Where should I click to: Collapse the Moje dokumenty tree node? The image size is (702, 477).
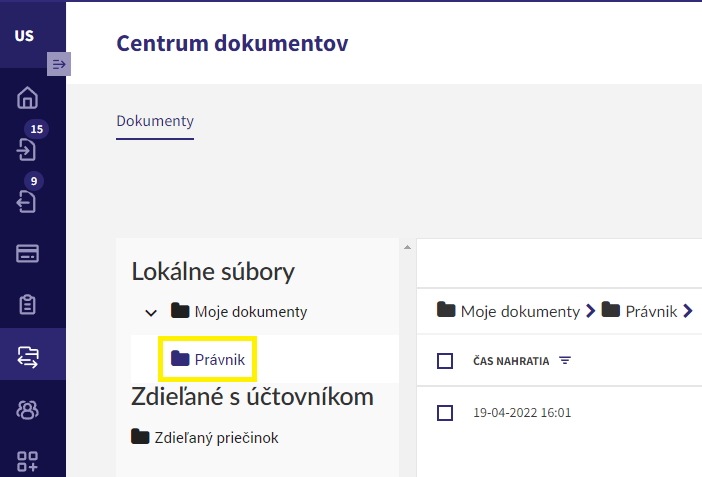pos(151,312)
